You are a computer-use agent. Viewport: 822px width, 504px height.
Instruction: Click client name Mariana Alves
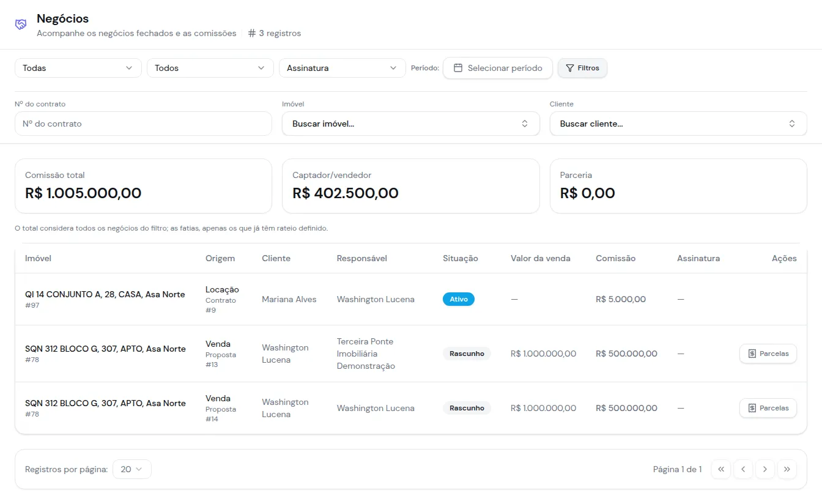(x=289, y=299)
